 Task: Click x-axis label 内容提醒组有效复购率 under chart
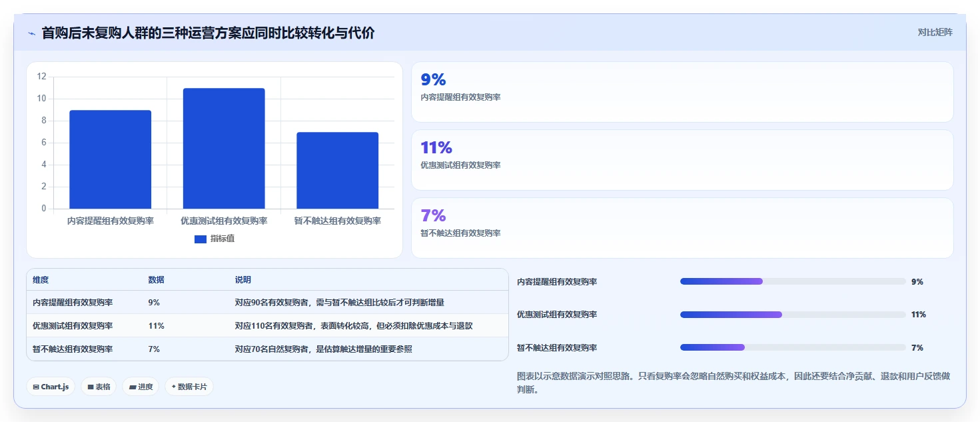111,221
